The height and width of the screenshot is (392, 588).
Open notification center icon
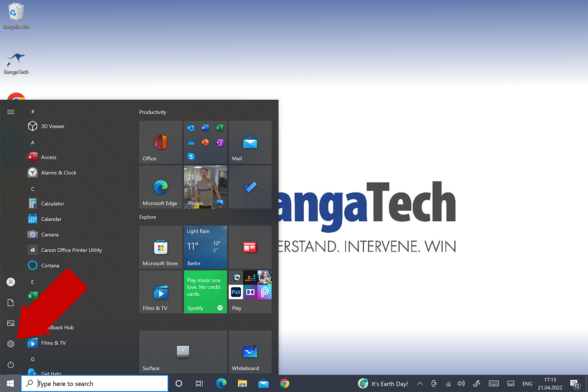coord(575,383)
